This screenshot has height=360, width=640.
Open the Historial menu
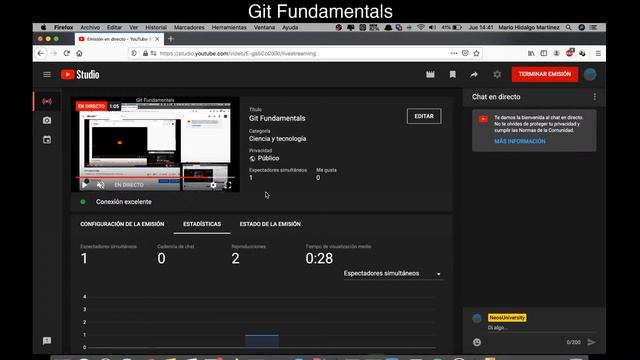156,27
